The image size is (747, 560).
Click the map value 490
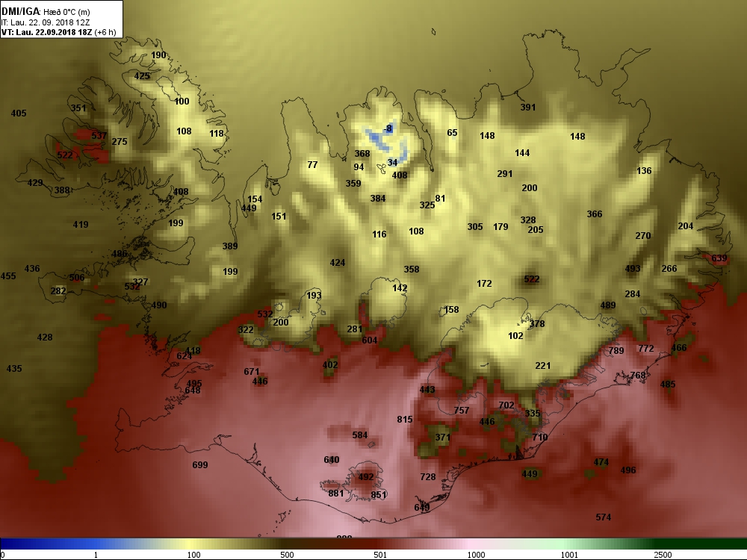(x=159, y=305)
